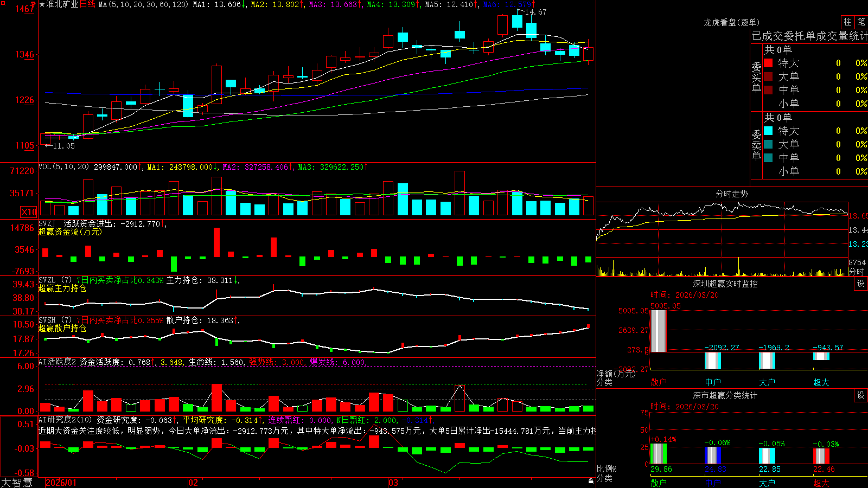Click the 龙虎看盘(逐单) panel title
Screen dimensions: 868x488
(x=731, y=22)
